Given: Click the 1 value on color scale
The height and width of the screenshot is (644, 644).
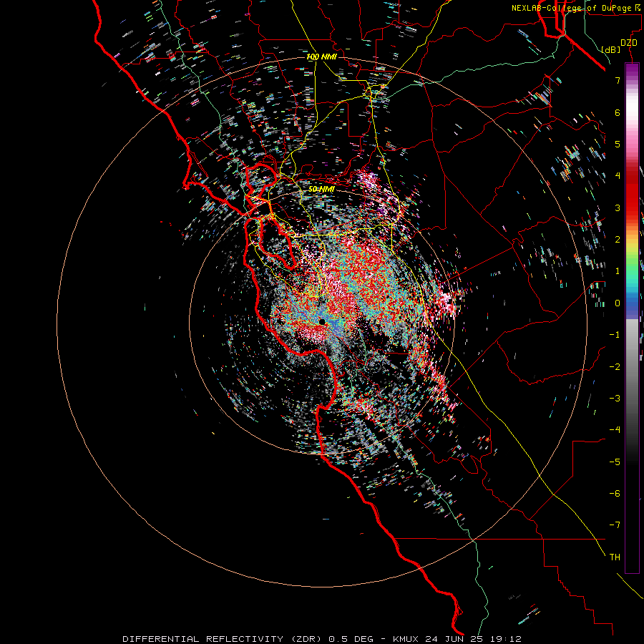Looking at the screenshot, I should pos(618,271).
